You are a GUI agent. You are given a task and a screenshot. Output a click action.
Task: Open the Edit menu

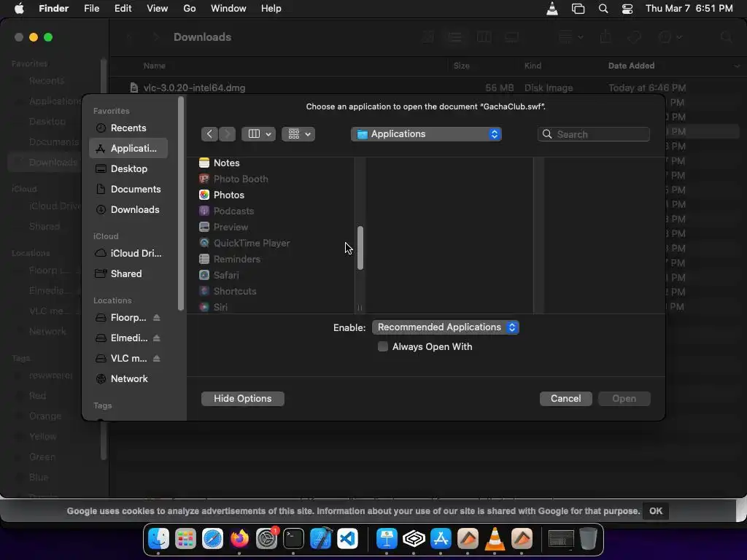pos(123,9)
